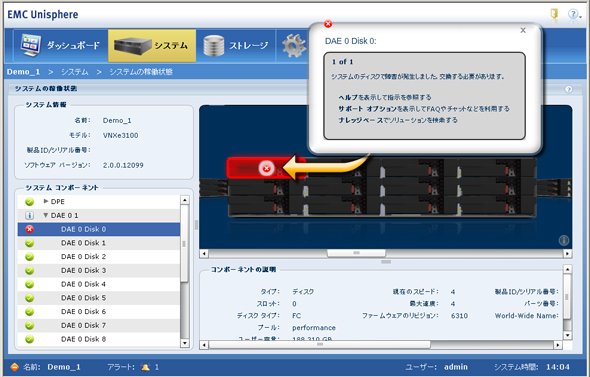This screenshot has height=377, width=590.
Task: Click green check icon for Disk 8
Action: pos(29,339)
